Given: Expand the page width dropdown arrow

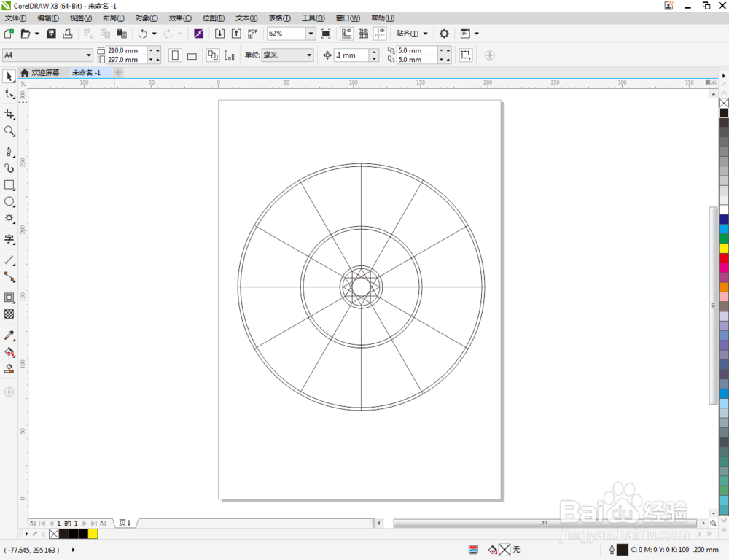Looking at the screenshot, I should click(151, 50).
